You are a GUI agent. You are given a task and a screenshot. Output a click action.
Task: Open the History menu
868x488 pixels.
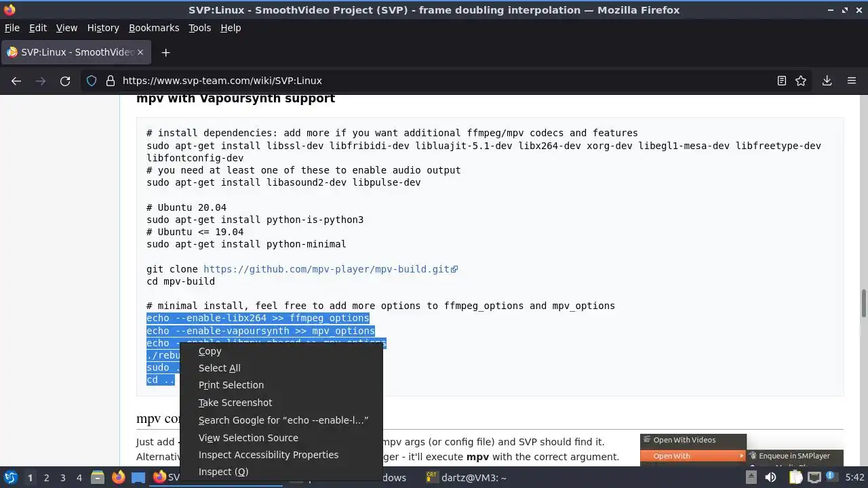[103, 28]
